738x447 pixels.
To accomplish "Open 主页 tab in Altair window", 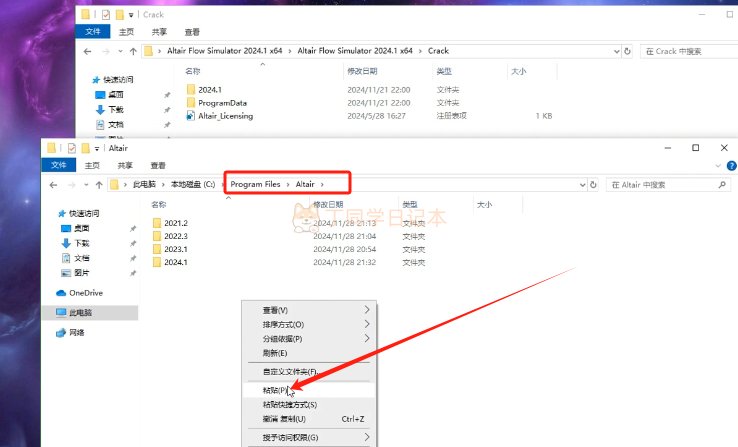I will [92, 166].
